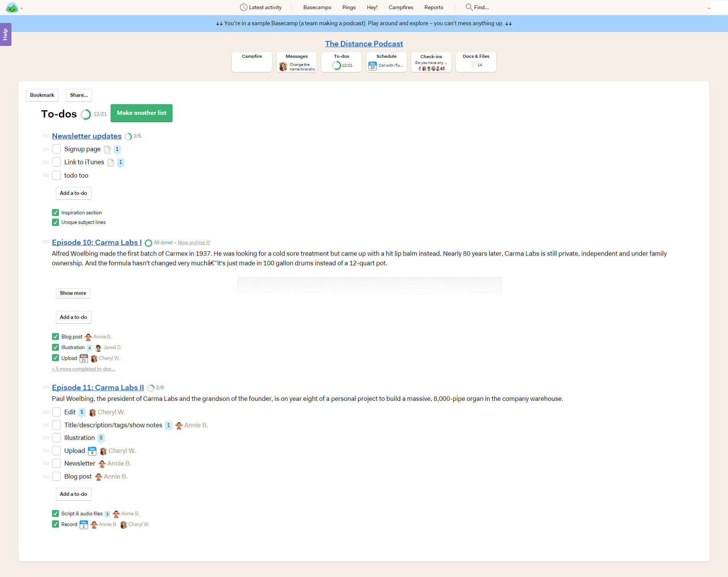The height and width of the screenshot is (577, 728).
Task: Click the Share... button
Action: [x=79, y=95]
